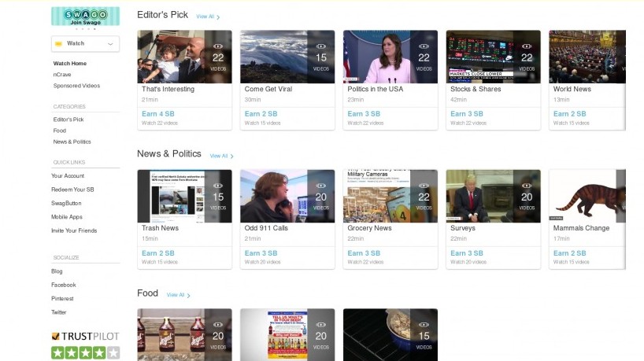This screenshot has height=361, width=644.
Task: View All Food playlists
Action: point(178,295)
